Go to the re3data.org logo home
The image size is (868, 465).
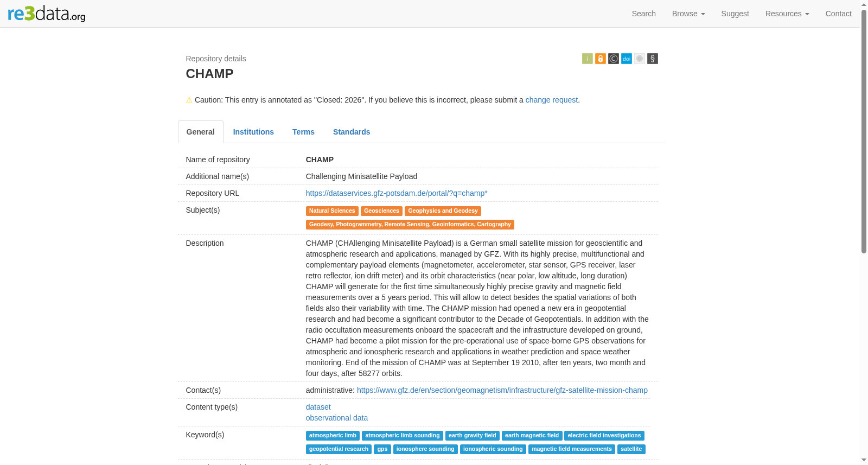(47, 14)
